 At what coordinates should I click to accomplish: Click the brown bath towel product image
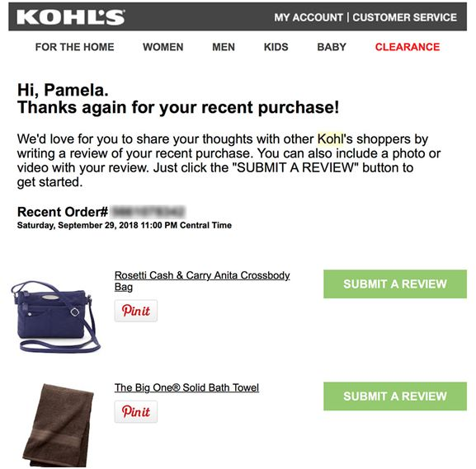[59, 425]
